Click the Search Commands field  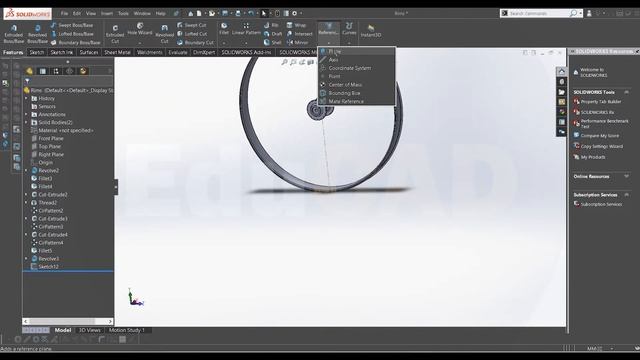pos(539,13)
